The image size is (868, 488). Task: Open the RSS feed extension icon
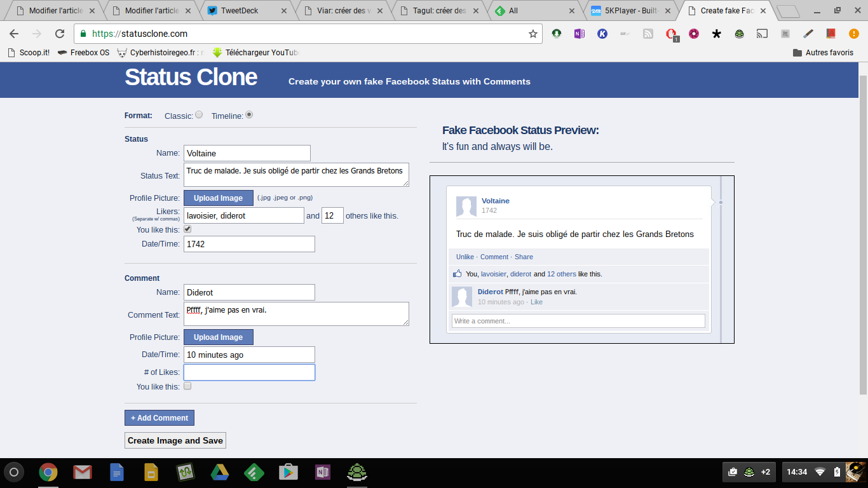pos(648,34)
